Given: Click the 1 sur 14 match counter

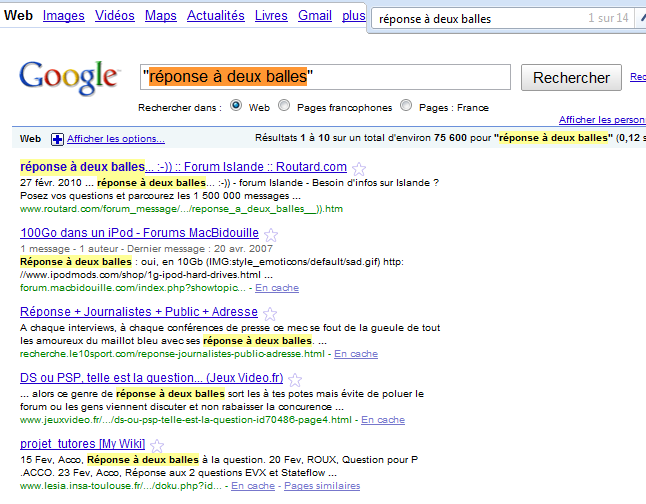Looking at the screenshot, I should [x=608, y=18].
